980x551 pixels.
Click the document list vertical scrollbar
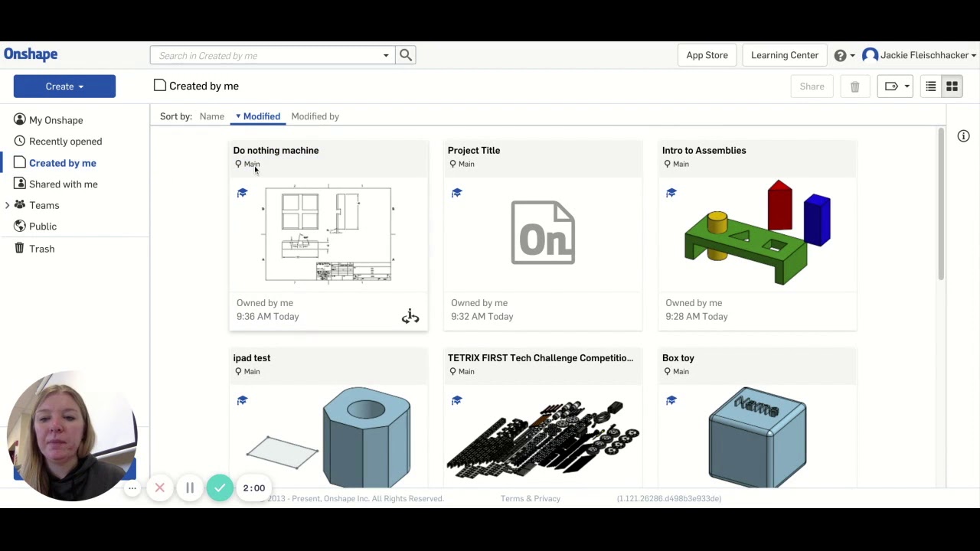pos(941,204)
